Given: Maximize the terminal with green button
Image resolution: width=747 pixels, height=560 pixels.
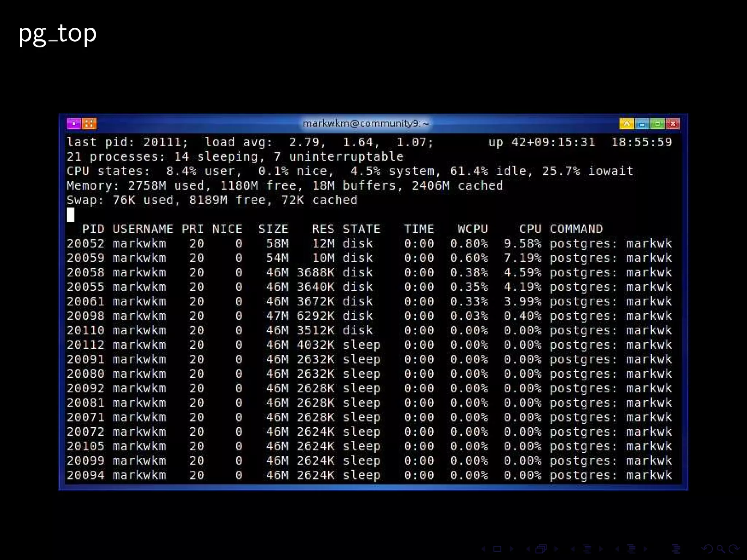Looking at the screenshot, I should coord(657,124).
